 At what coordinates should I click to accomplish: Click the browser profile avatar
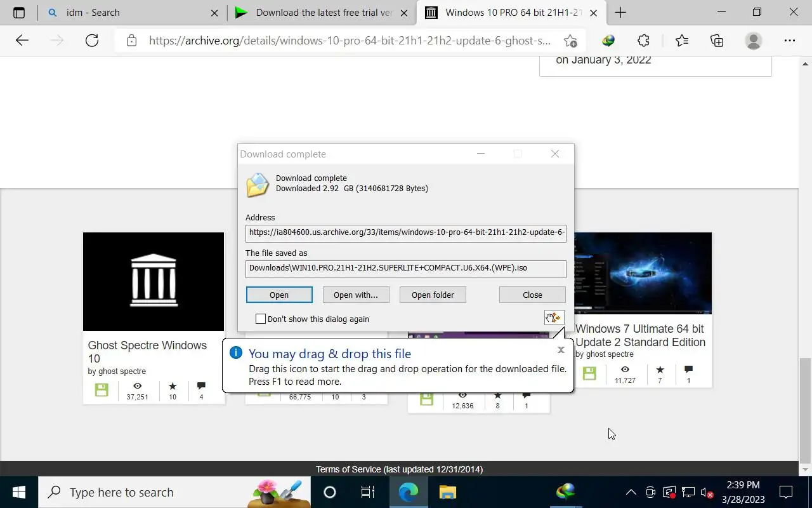754,41
